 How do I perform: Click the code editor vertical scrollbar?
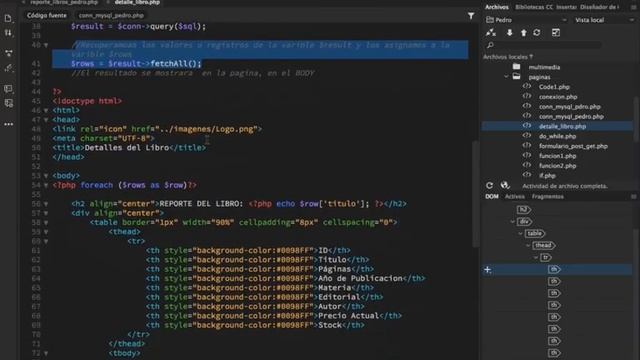[475, 194]
